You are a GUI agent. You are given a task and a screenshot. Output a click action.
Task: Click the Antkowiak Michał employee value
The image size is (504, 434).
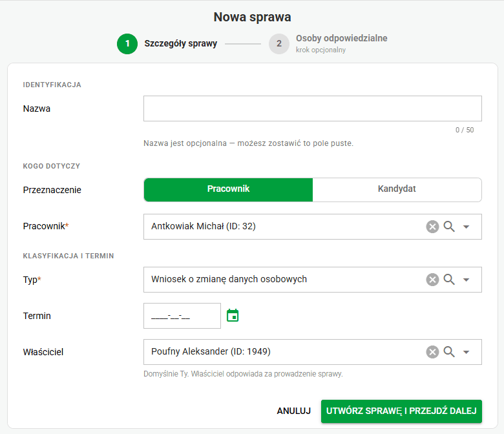204,227
